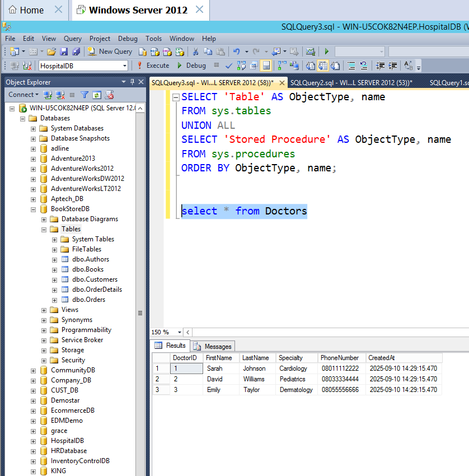
Task: Select the Comment Out Selected Lines icon
Action: (351, 66)
